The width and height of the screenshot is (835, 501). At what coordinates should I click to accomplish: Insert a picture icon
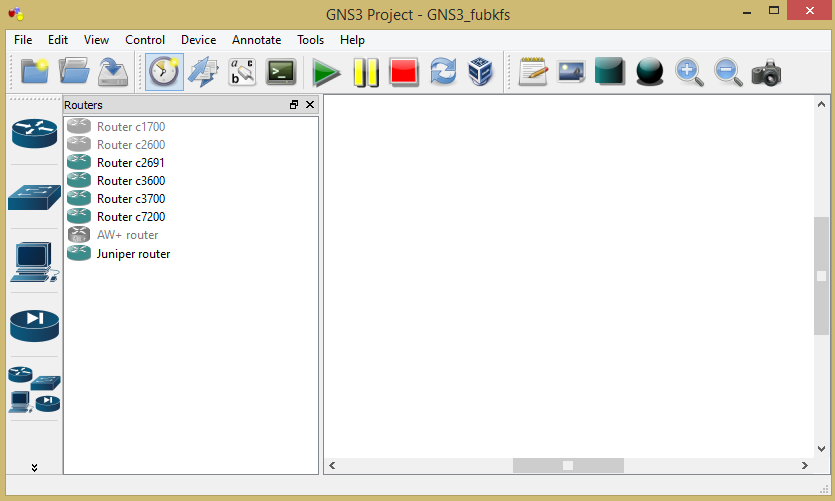[571, 72]
